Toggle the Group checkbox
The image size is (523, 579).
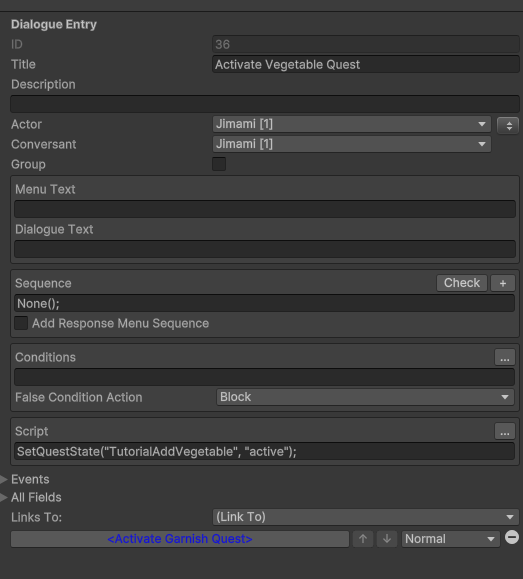point(219,164)
